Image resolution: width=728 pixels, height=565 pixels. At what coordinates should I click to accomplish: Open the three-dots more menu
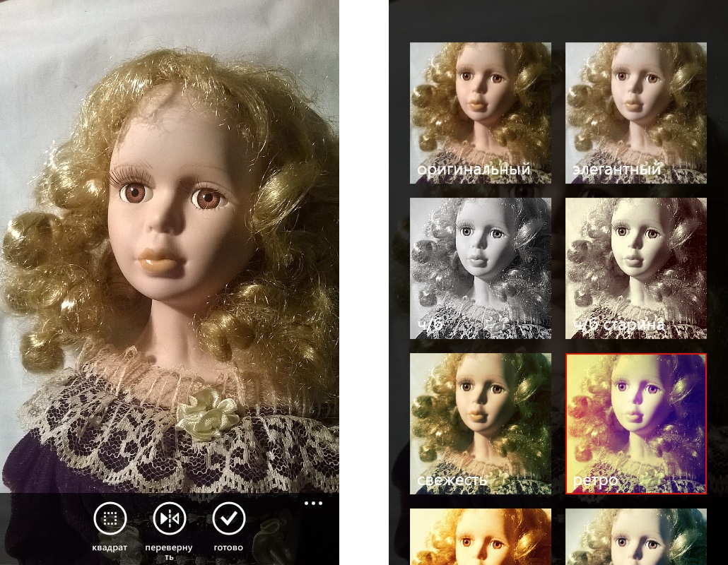[313, 504]
